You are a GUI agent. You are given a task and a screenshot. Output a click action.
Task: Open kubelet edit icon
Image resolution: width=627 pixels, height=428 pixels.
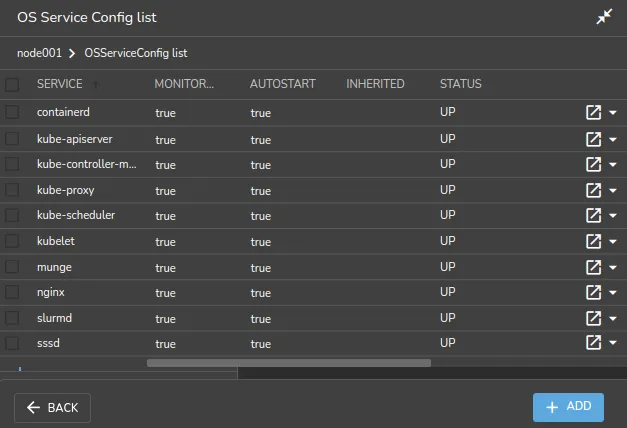(593, 241)
